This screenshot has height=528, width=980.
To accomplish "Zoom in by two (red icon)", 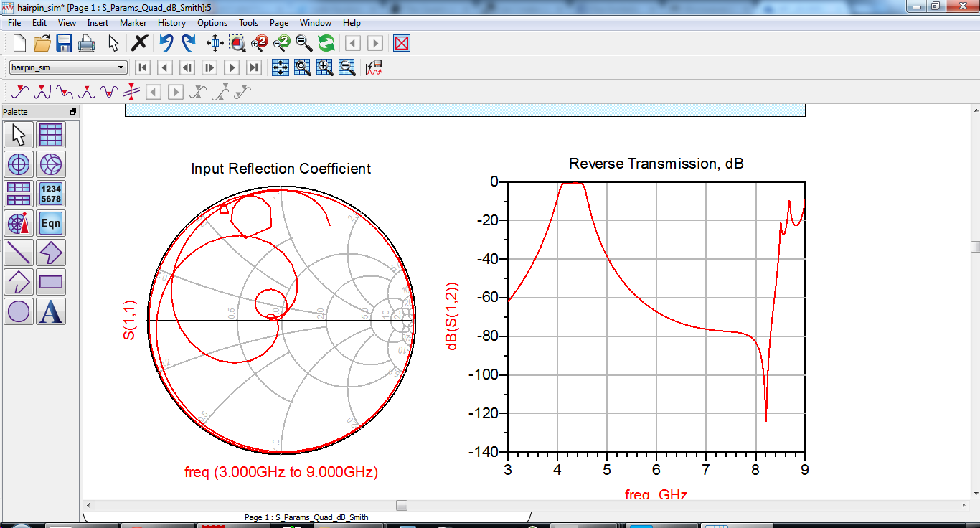I will [260, 43].
